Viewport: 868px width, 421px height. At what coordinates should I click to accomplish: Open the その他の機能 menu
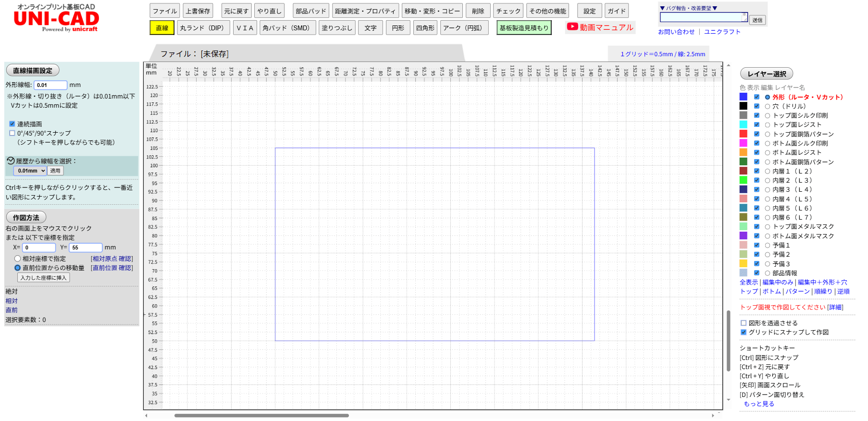[x=547, y=11]
